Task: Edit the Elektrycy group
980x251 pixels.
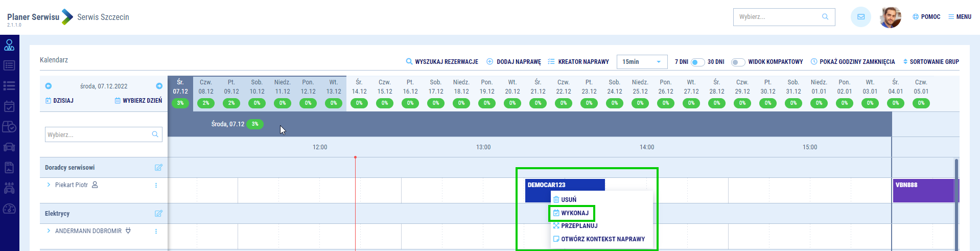Action: coord(158,214)
